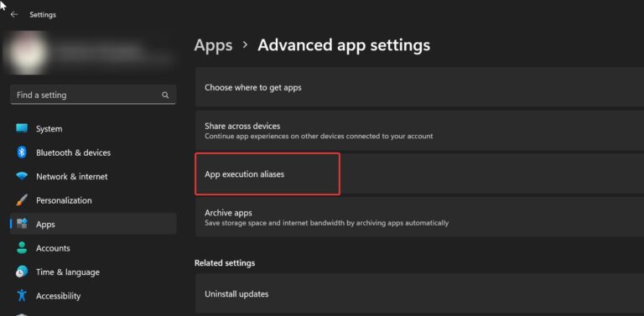Screen dimensions: 644x316
Task: Click the search magnifier icon
Action: tap(165, 96)
